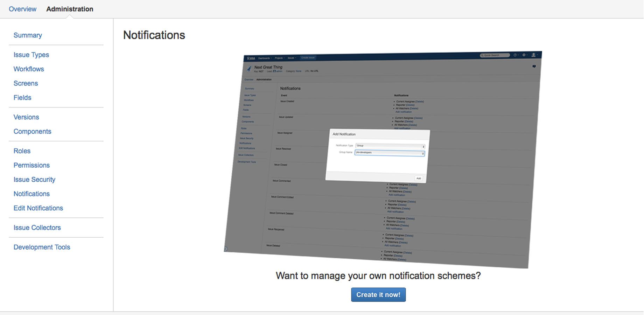Screen dimensions: 644x315
Task: Go to Issue Security settings
Action: coord(34,180)
